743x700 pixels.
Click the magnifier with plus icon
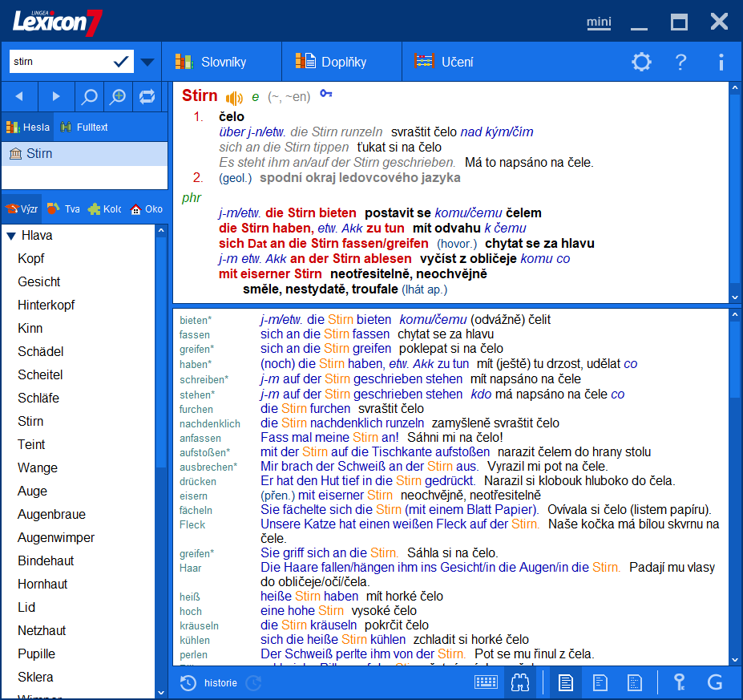[118, 96]
